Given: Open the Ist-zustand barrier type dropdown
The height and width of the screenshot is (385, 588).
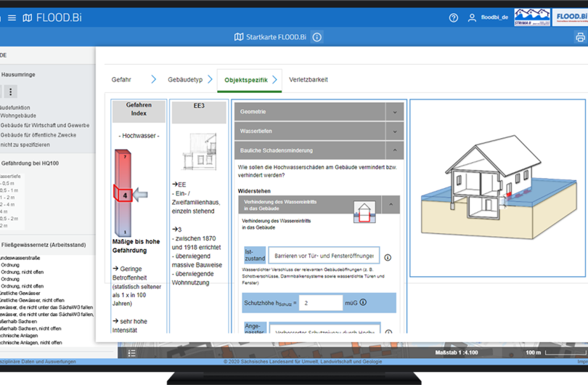Looking at the screenshot, I should click(324, 256).
